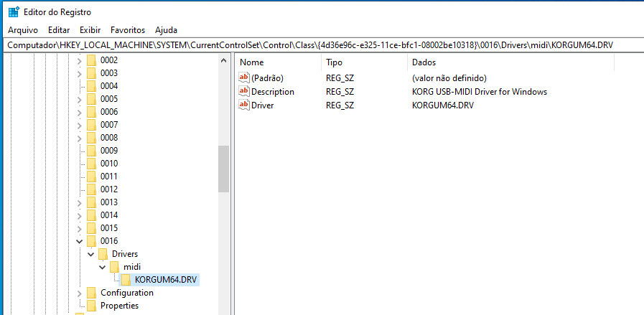Click the string icon beside (Padrão) value
This screenshot has height=315, width=644.
point(244,77)
